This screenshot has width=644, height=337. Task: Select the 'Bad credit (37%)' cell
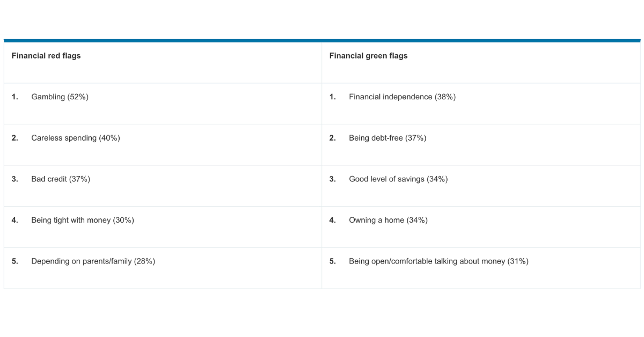tap(163, 186)
